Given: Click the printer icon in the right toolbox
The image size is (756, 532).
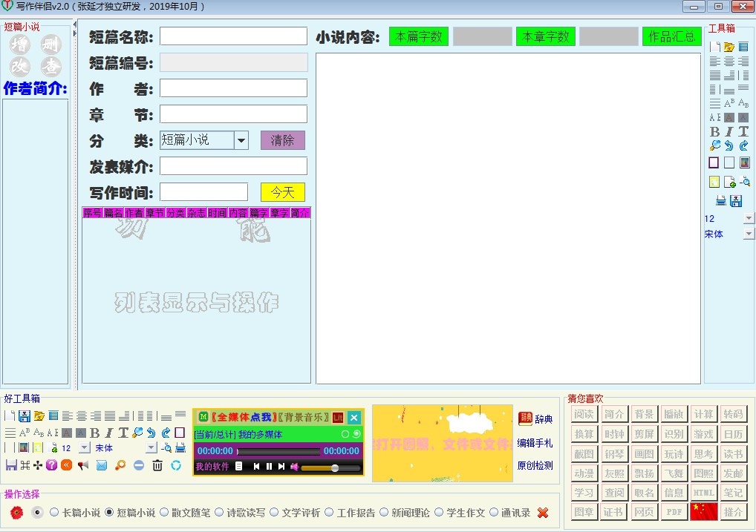Looking at the screenshot, I should (720, 200).
